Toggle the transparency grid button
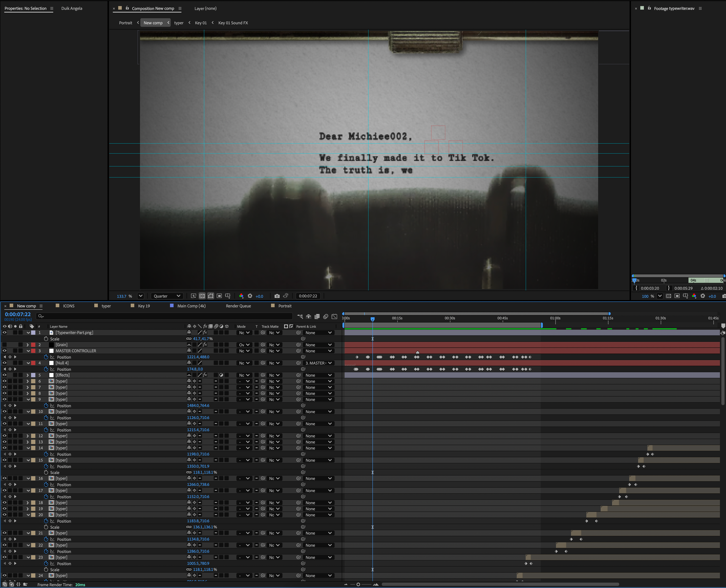This screenshot has width=726, height=588. (x=202, y=296)
